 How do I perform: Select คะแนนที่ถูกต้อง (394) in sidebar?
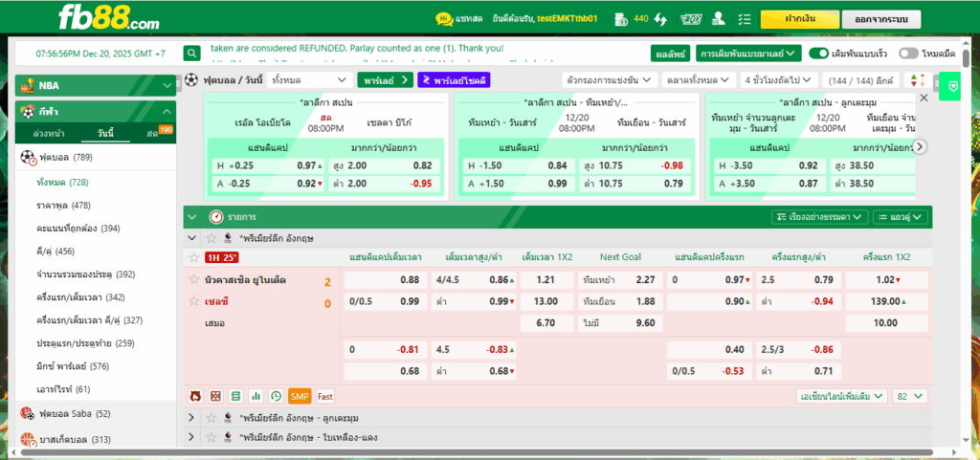tap(78, 229)
